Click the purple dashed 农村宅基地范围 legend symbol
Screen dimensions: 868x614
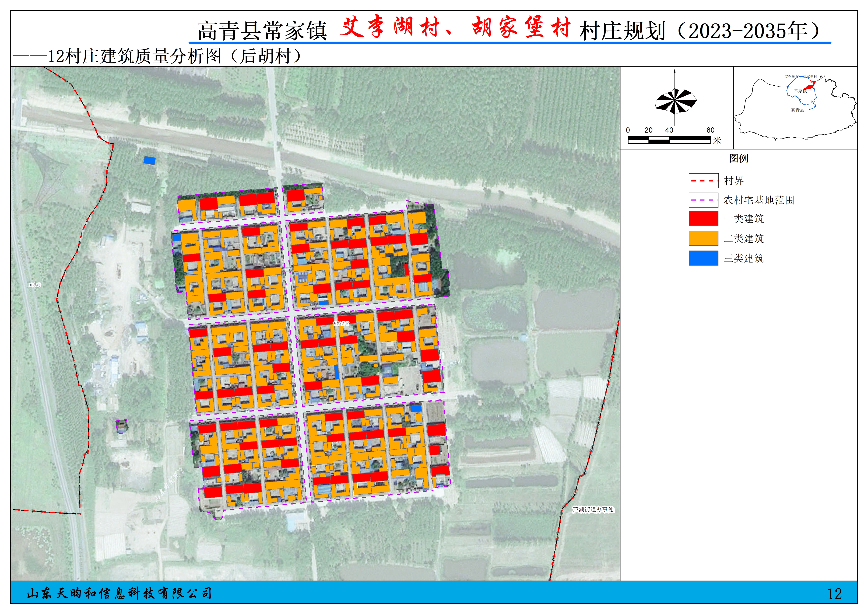[703, 200]
